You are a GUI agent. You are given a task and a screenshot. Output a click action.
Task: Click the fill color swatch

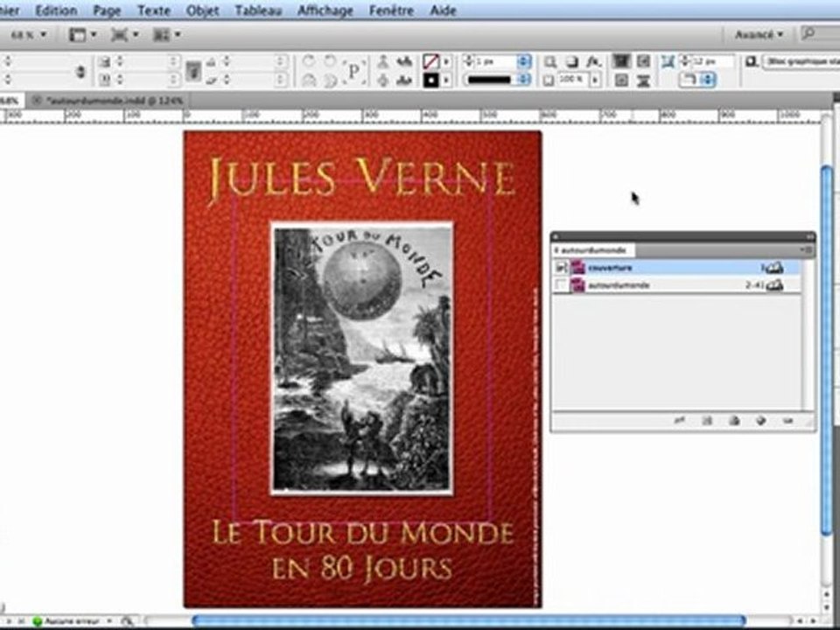431,61
